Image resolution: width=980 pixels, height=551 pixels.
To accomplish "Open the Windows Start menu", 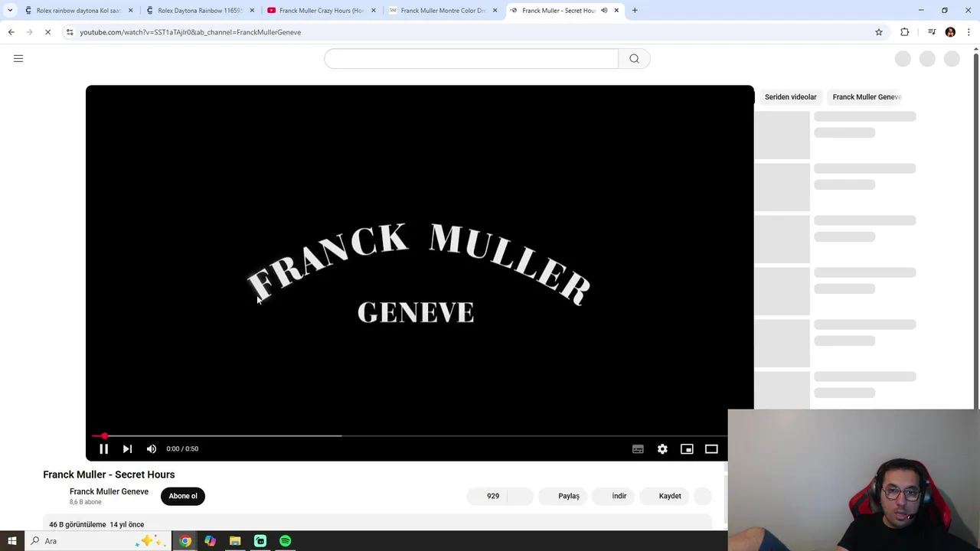I will (12, 541).
